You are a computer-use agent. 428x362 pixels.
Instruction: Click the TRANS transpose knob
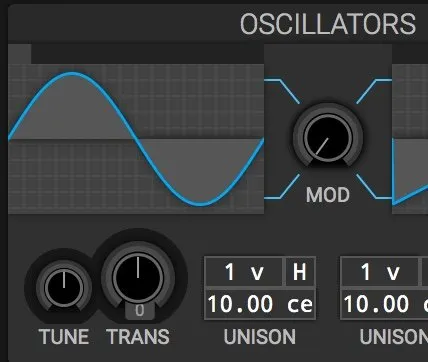pos(138,277)
